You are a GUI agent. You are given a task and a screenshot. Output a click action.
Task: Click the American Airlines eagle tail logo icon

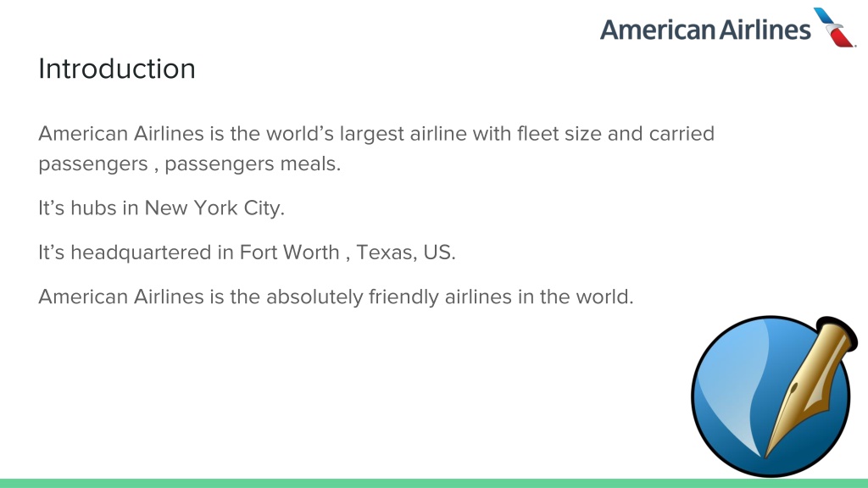[x=834, y=28]
